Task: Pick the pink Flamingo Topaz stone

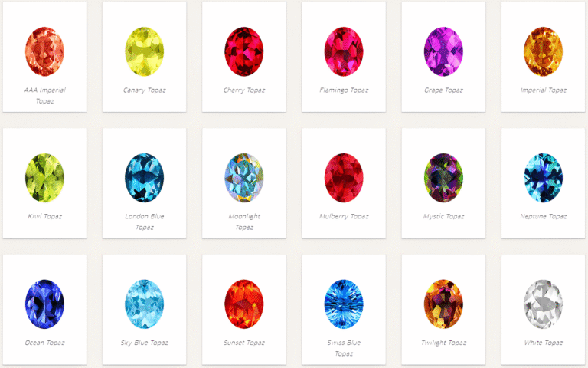Action: point(344,51)
